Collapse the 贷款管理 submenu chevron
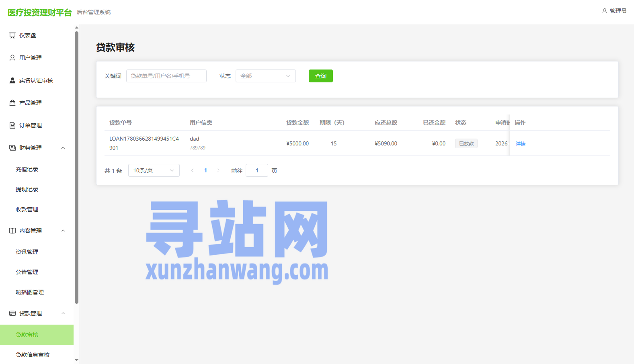Screen dimensions: 634x364 (x=63, y=313)
